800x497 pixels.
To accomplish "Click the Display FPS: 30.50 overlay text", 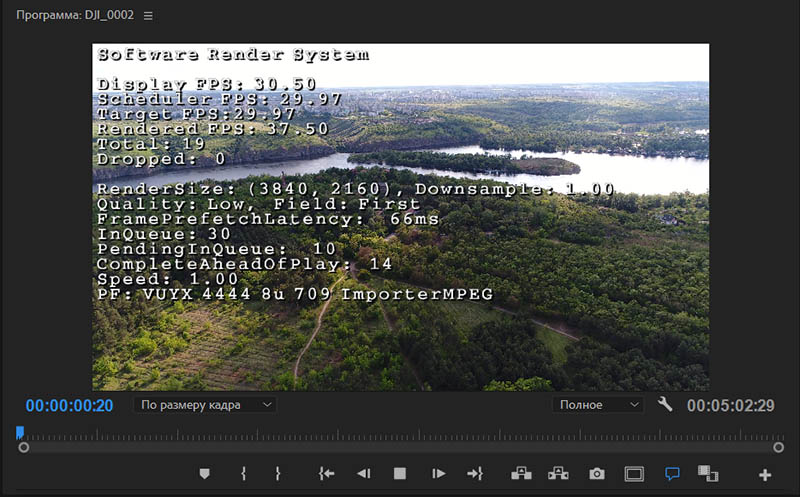I will pyautogui.click(x=207, y=84).
